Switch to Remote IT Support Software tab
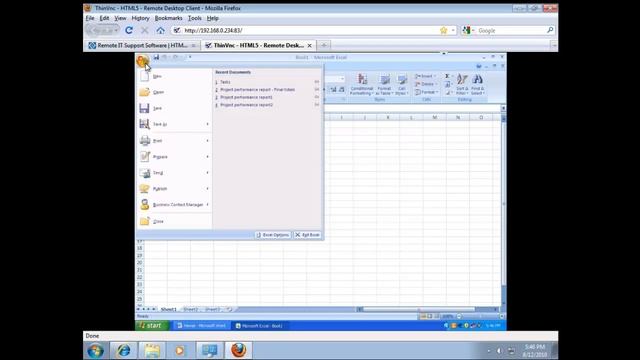The image size is (640, 360). coord(142,45)
